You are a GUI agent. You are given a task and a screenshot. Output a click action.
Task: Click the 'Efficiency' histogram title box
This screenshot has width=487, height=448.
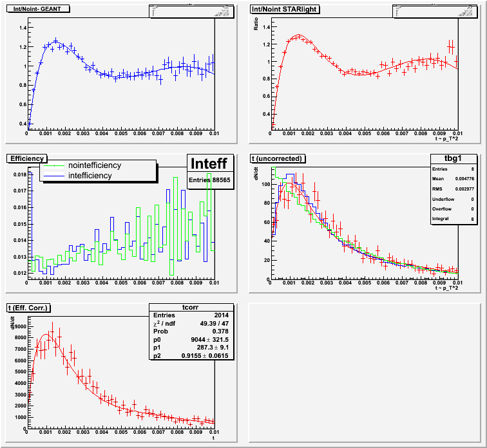[x=26, y=158]
